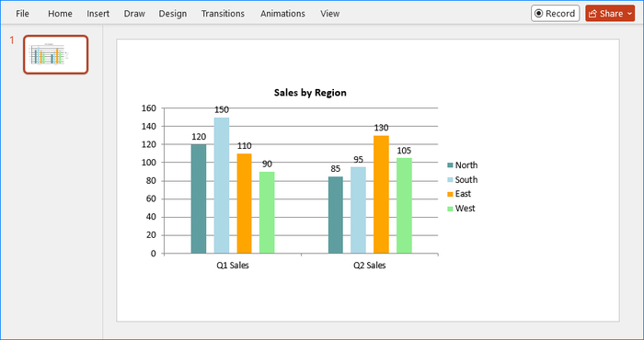Select the South legend light blue marker
Image resolution: width=644 pixels, height=340 pixels.
450,179
